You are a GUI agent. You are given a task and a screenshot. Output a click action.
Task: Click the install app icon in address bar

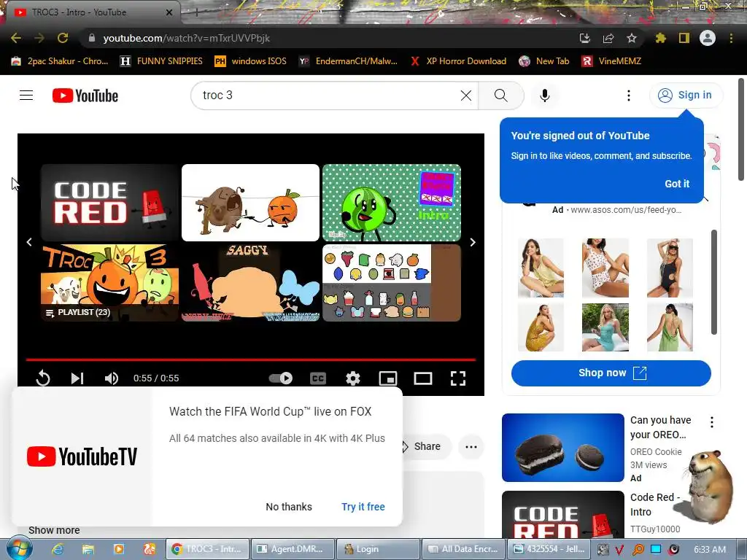pyautogui.click(x=585, y=38)
